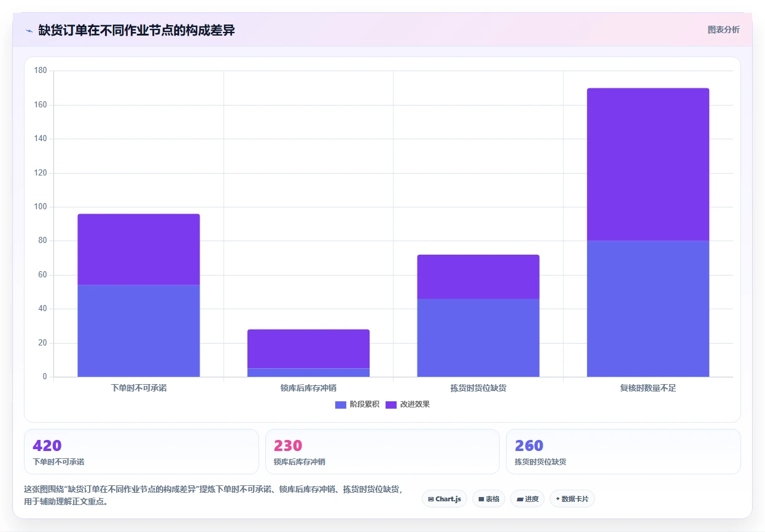Click the x-axis label 复核时数量不足
The width and height of the screenshot is (765, 532).
648,388
